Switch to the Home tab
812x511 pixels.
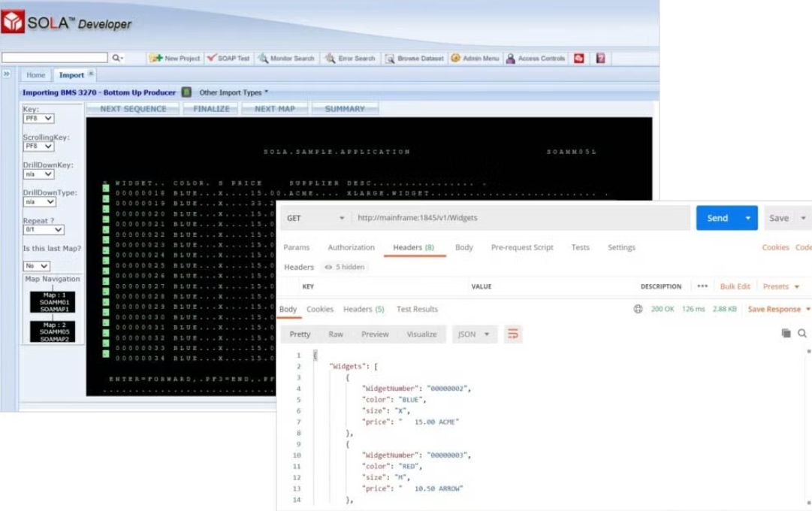pos(35,74)
